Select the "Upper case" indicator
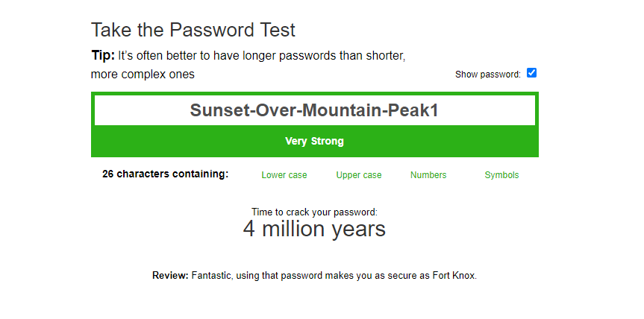 click(358, 175)
